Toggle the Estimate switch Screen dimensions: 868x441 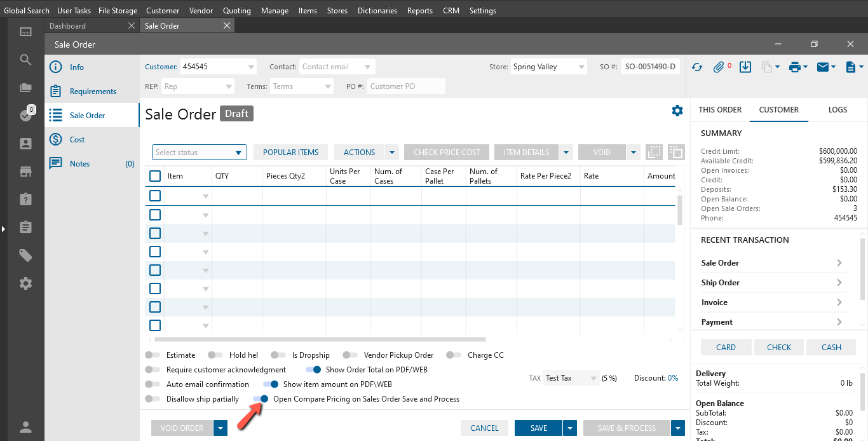tap(153, 355)
